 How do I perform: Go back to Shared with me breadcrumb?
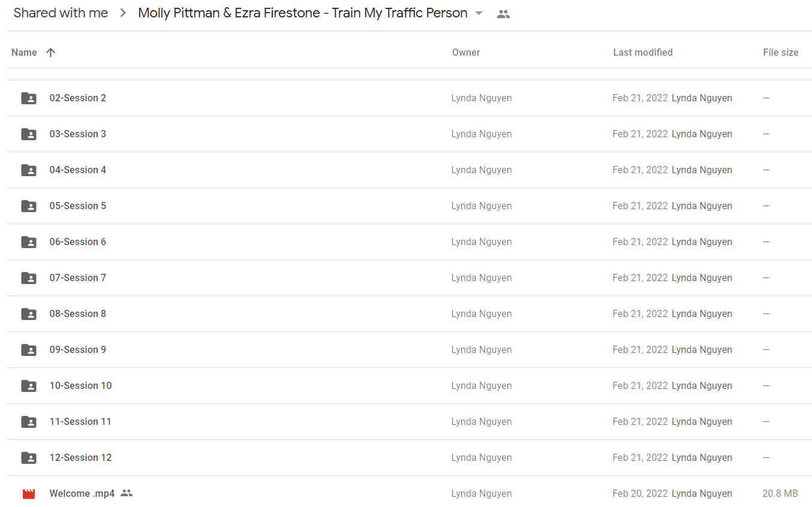click(61, 13)
